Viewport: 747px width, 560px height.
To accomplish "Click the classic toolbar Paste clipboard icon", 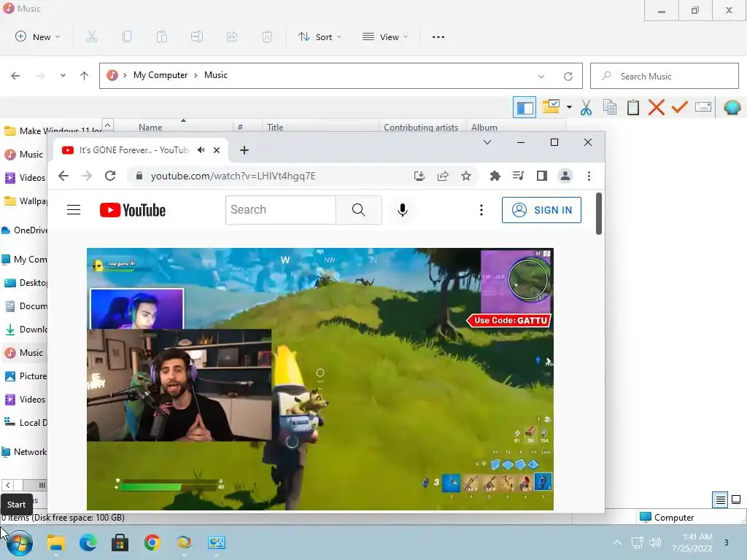I will tap(633, 107).
